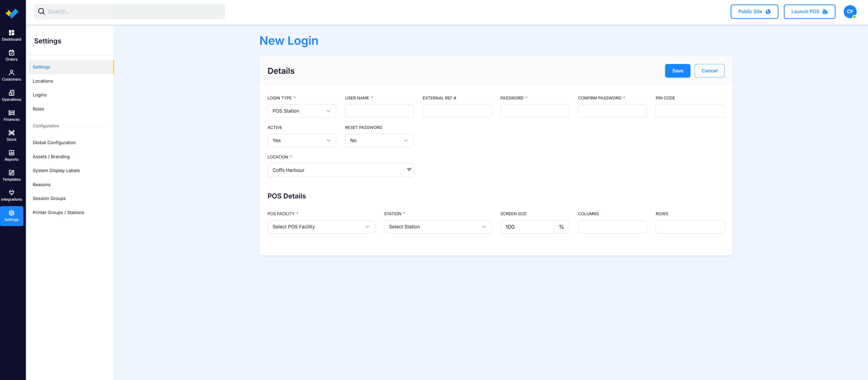Click the Integrations plug icon
The width and height of the screenshot is (868, 380).
[11, 192]
